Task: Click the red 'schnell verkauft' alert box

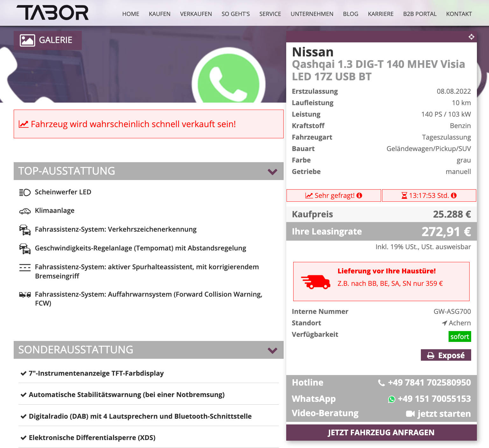Action: point(149,124)
